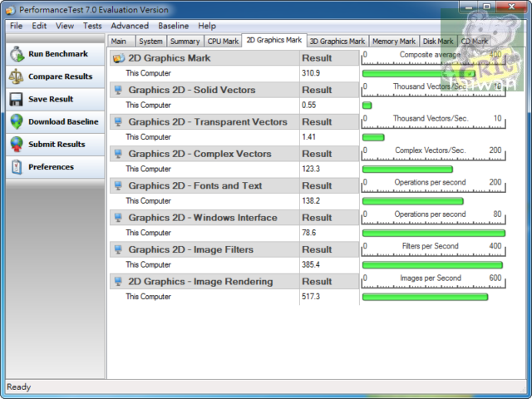The width and height of the screenshot is (532, 399).
Task: Open the Edit menu
Action: point(39,26)
